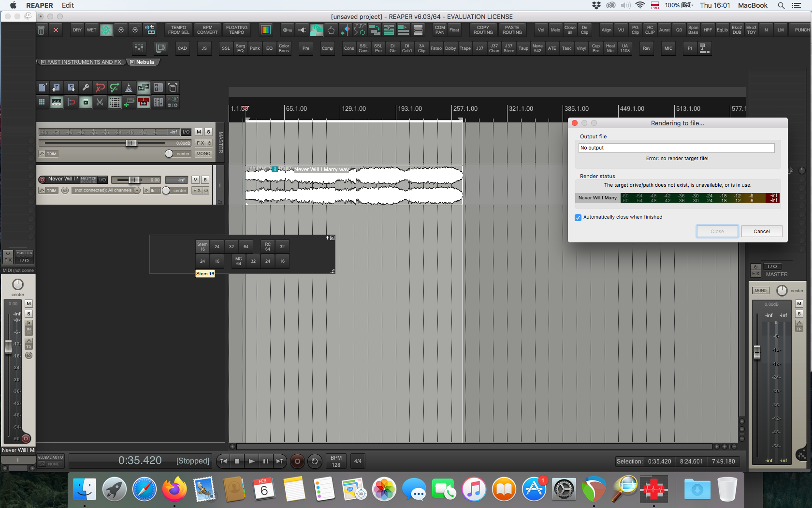
Task: Toggle the repeat loop button in transport
Action: tap(315, 461)
